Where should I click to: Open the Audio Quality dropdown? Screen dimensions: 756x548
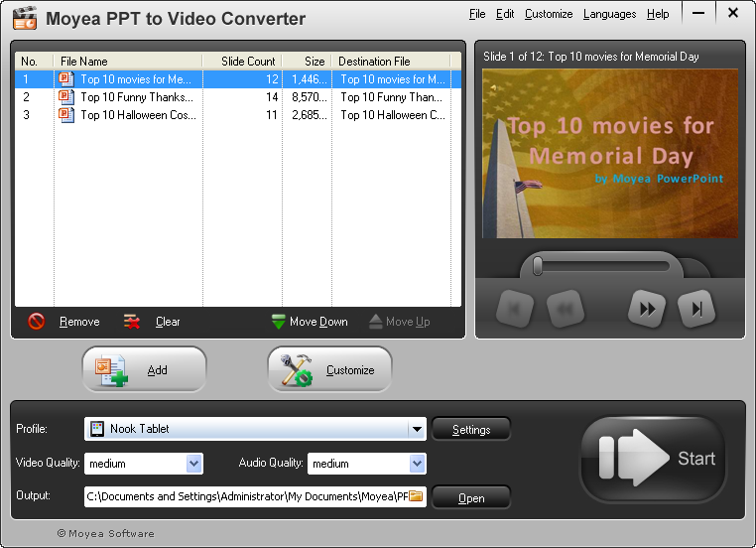tap(417, 464)
